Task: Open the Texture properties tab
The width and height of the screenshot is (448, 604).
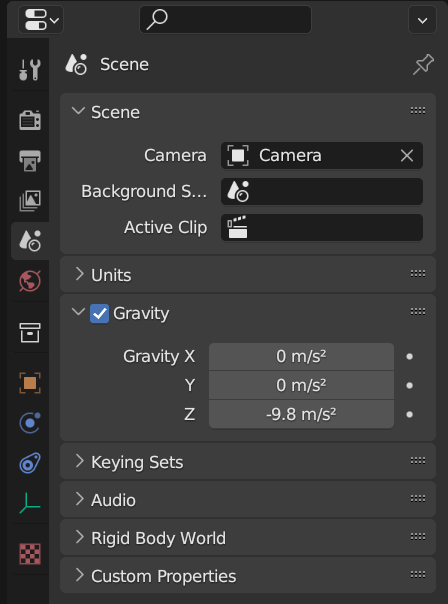Action: [30, 554]
